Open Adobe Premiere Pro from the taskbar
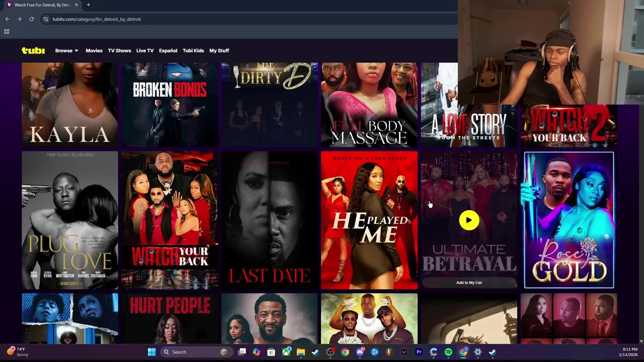This screenshot has width=644, height=362. point(419,352)
